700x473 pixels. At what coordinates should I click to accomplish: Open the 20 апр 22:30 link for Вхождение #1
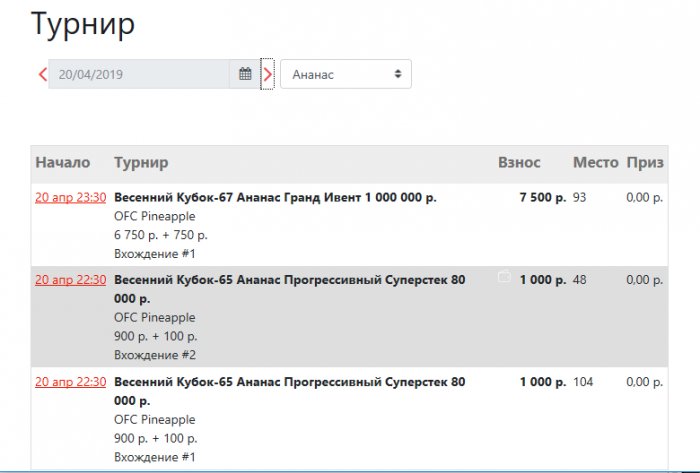click(70, 382)
